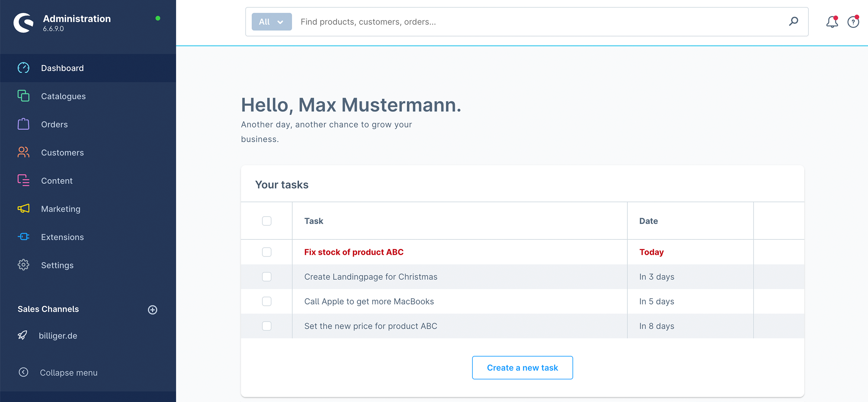Click the green online status dot

(158, 18)
